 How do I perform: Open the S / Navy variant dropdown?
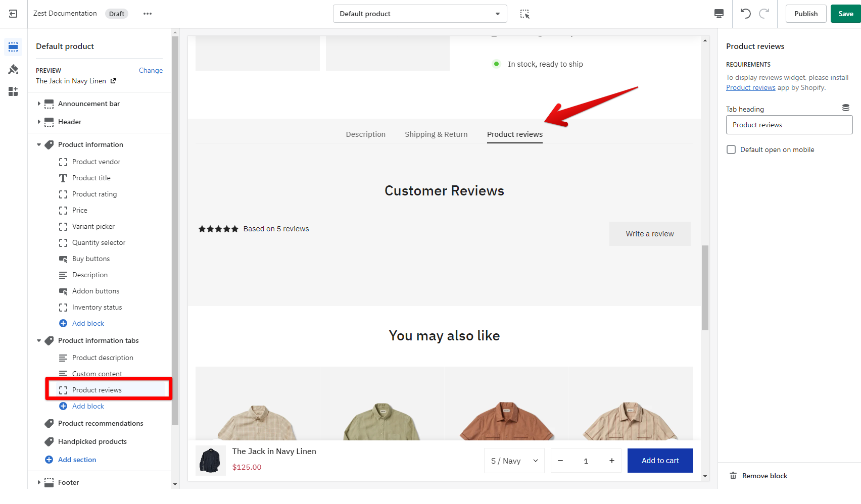(514, 461)
